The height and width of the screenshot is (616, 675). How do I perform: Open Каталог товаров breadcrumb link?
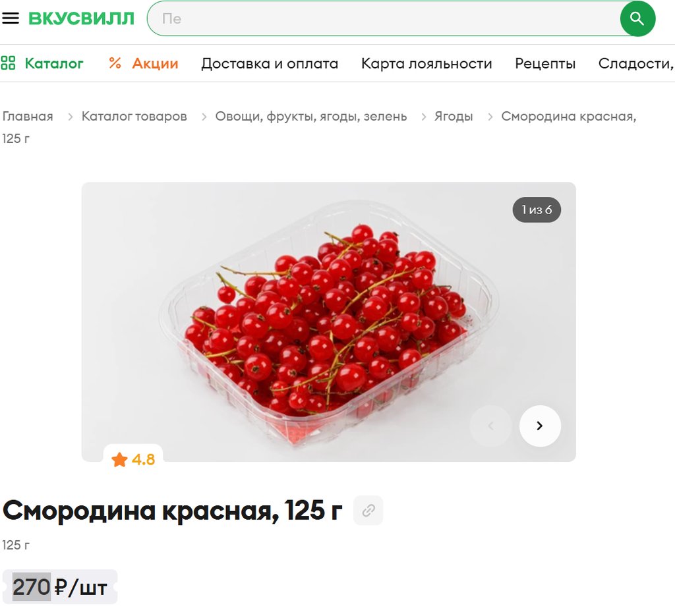click(134, 116)
